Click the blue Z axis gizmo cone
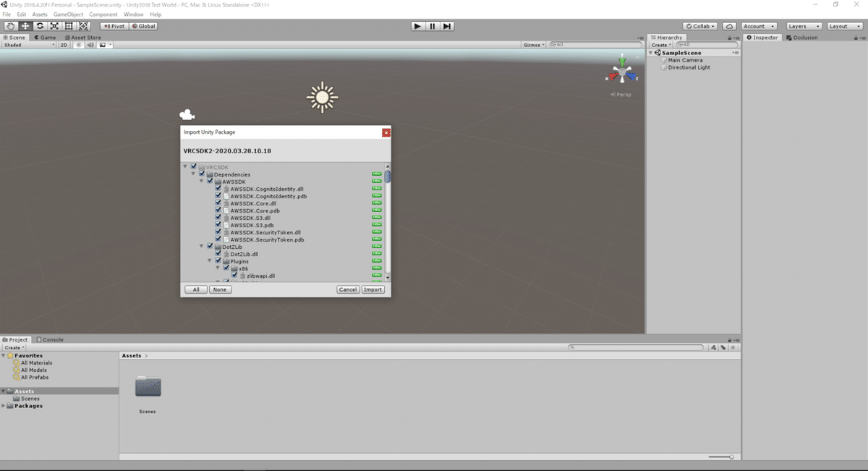The height and width of the screenshot is (471, 868). pos(632,75)
